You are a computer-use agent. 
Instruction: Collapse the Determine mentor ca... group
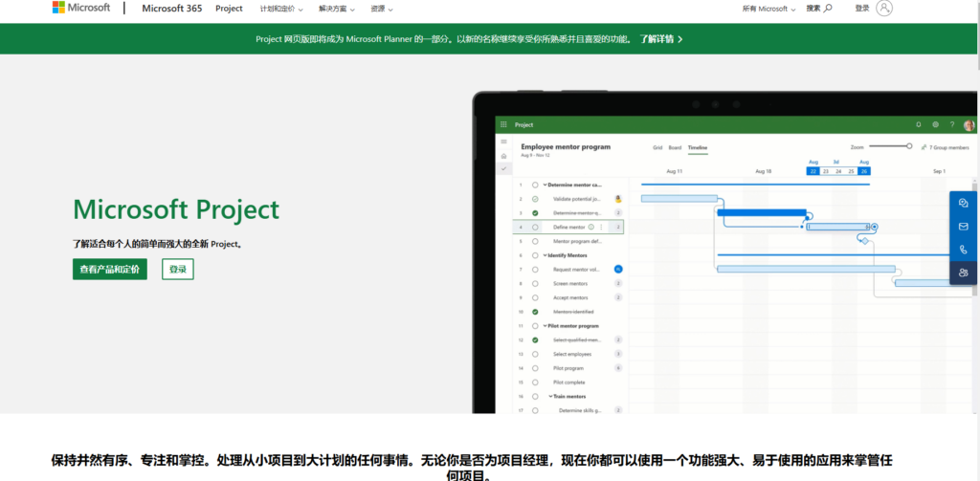pyautogui.click(x=545, y=185)
